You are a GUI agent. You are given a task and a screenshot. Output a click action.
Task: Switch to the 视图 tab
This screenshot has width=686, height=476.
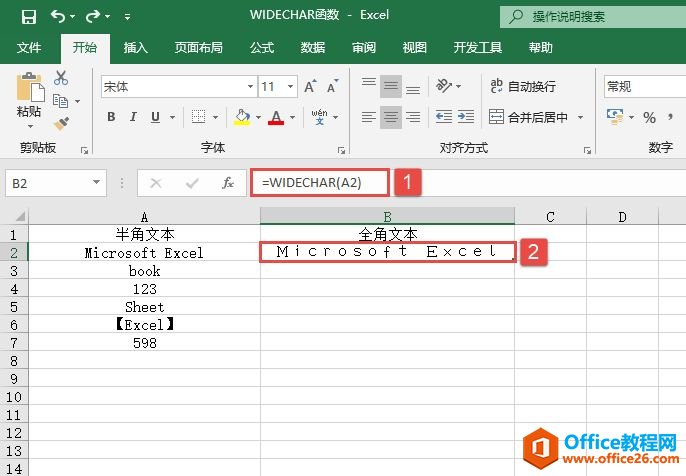click(414, 47)
